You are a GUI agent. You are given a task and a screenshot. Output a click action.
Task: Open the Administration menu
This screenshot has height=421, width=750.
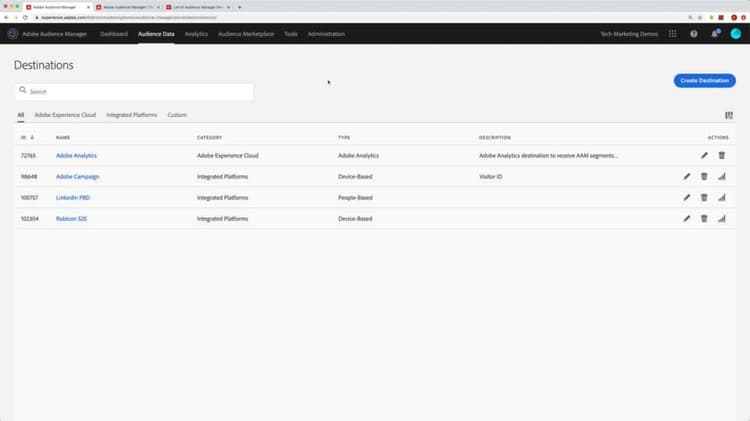pyautogui.click(x=326, y=34)
